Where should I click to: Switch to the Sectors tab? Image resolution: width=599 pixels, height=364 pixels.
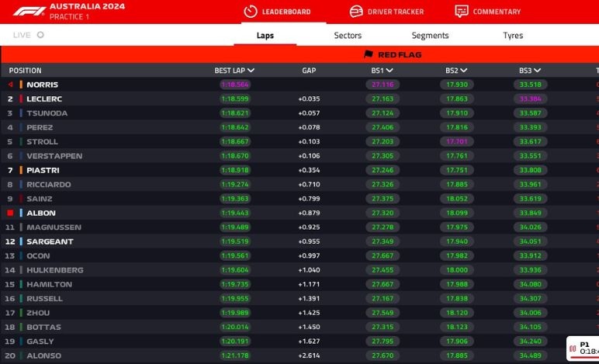348,36
